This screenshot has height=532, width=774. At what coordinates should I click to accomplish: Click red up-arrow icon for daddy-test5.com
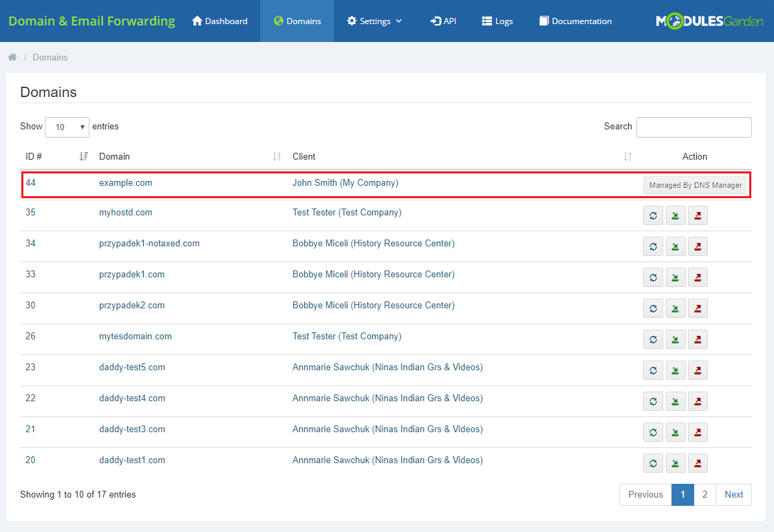pos(698,370)
